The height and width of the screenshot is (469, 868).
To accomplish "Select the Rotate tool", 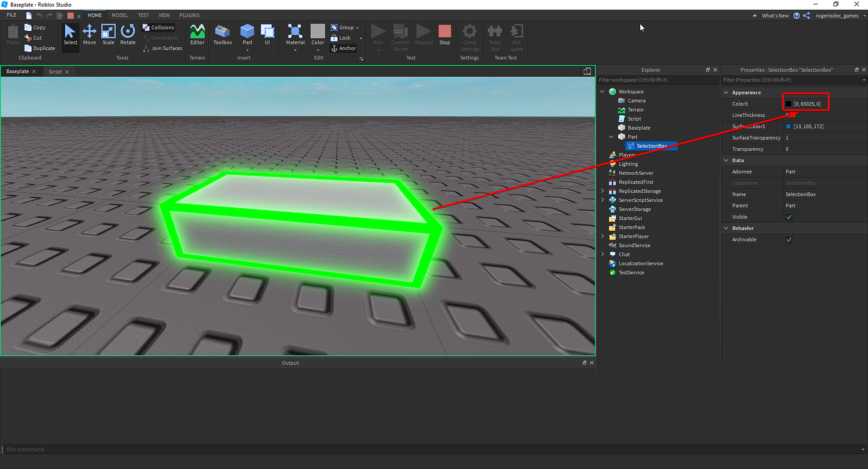I will click(128, 35).
